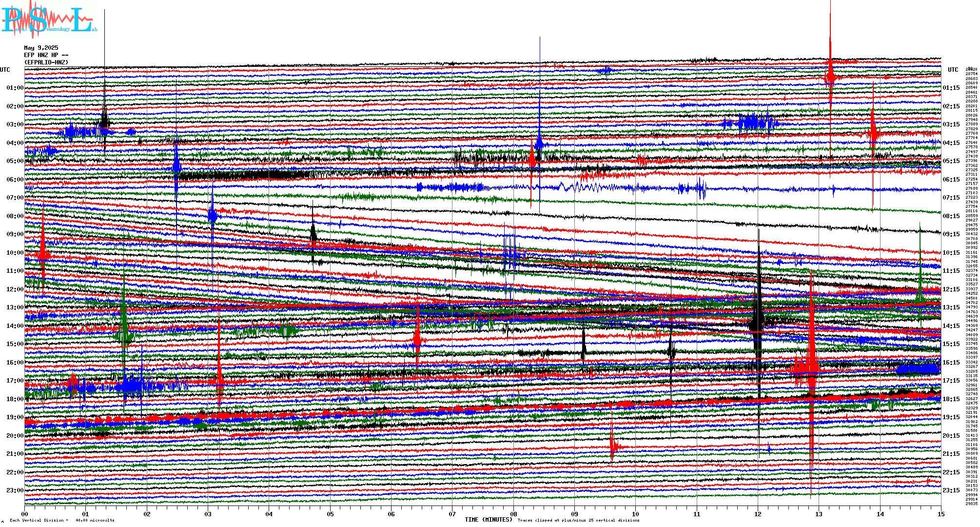
Task: Click minute 00 on the bottom axis
Action: click(x=25, y=514)
